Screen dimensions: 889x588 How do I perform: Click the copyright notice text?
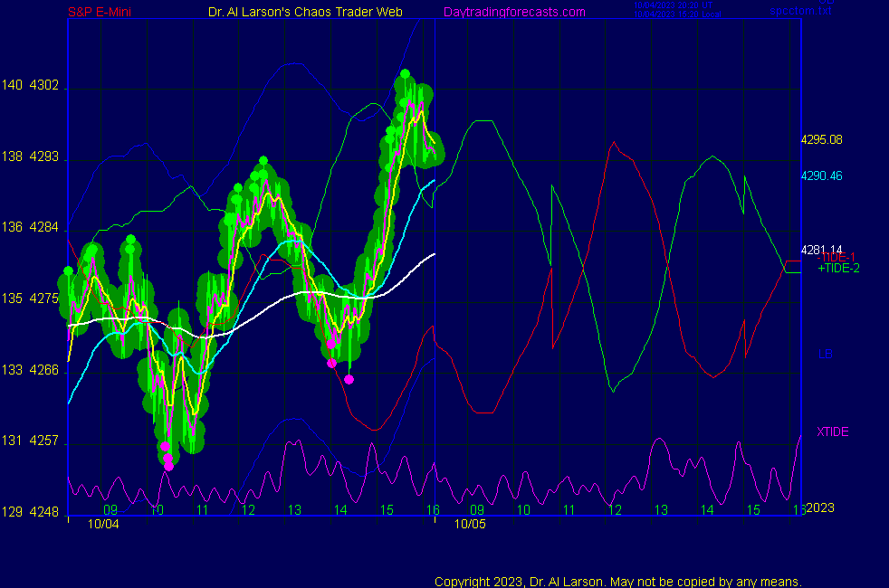pyautogui.click(x=618, y=581)
